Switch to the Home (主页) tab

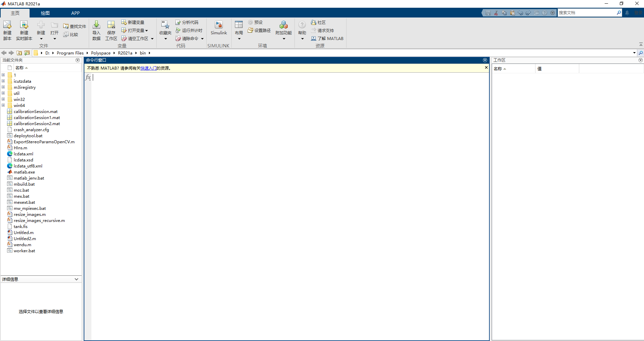15,13
